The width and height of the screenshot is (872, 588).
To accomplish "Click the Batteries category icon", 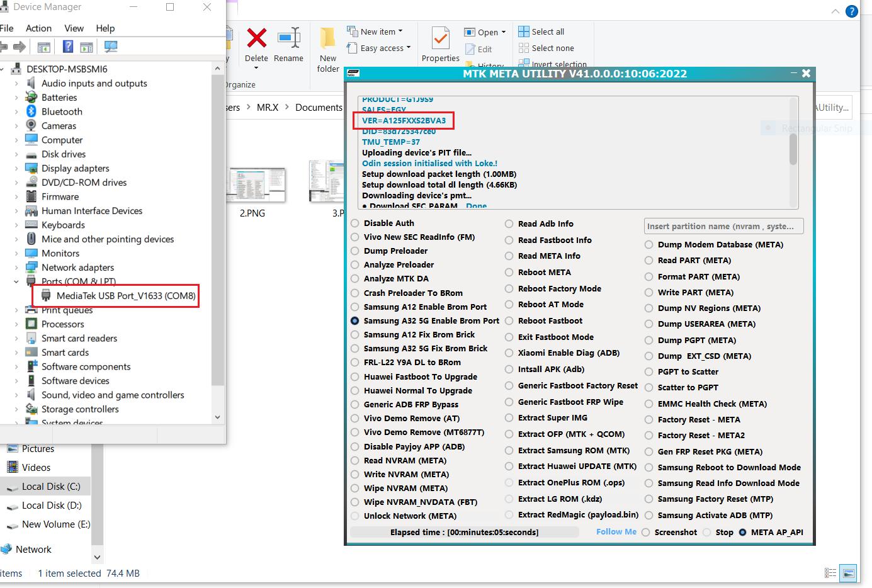I will tap(31, 97).
